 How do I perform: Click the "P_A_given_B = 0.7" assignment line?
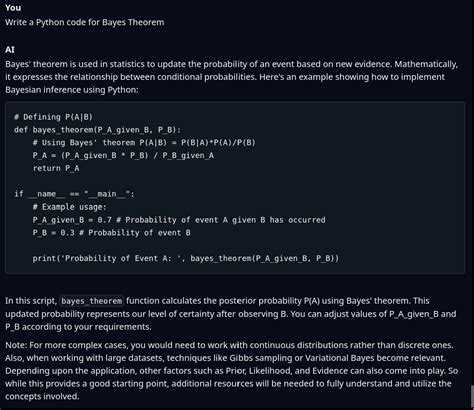pos(179,220)
